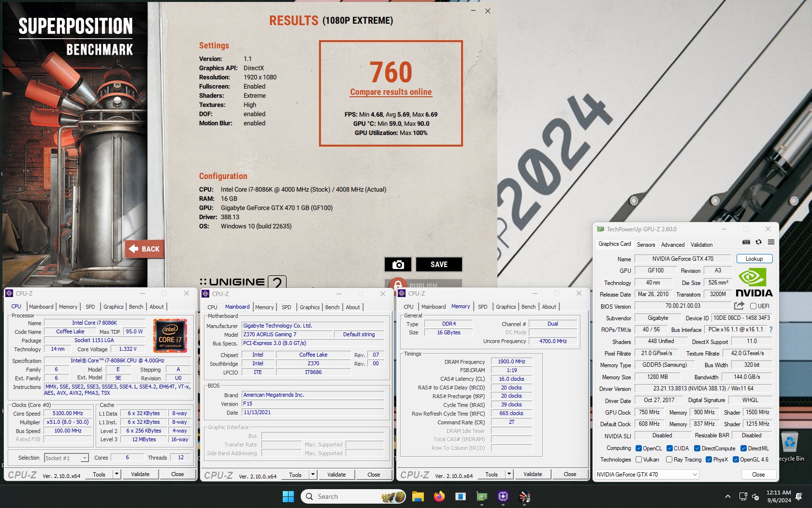Open the GPU selection dropdown in GPU-Z
The width and height of the screenshot is (812, 508).
coord(647,475)
